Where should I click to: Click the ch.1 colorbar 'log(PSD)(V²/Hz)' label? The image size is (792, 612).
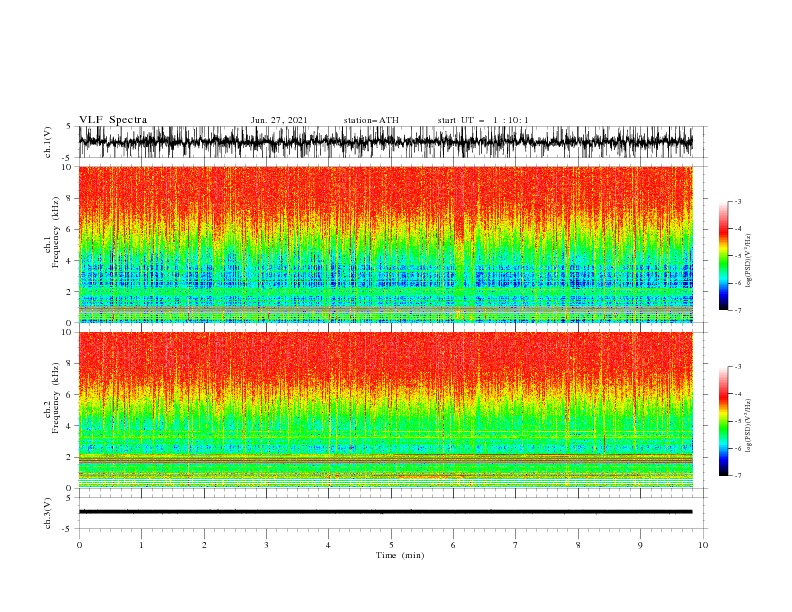pos(748,261)
